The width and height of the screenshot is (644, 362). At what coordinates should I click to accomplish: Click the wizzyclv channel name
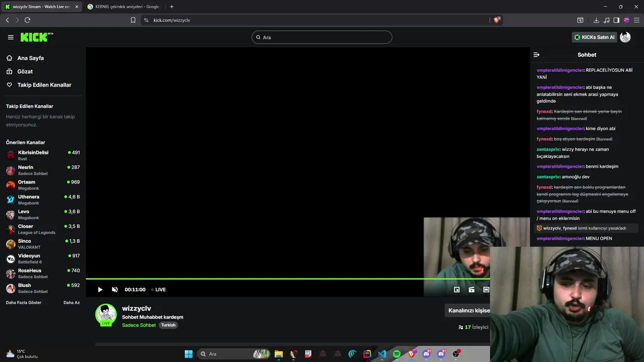point(136,308)
